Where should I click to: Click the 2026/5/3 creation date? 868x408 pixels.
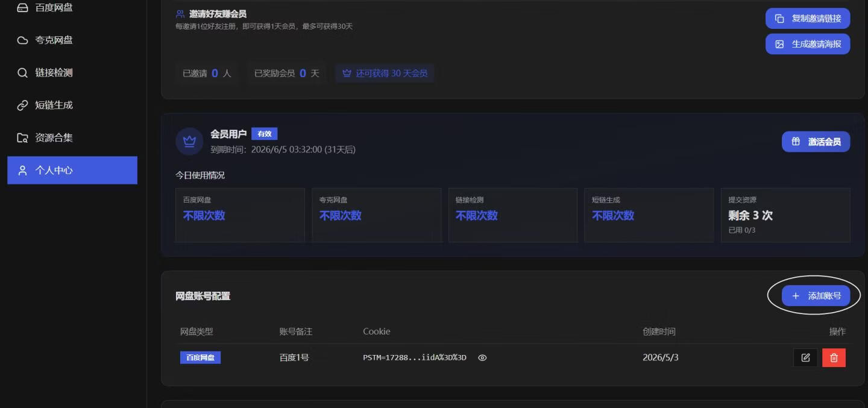661,357
